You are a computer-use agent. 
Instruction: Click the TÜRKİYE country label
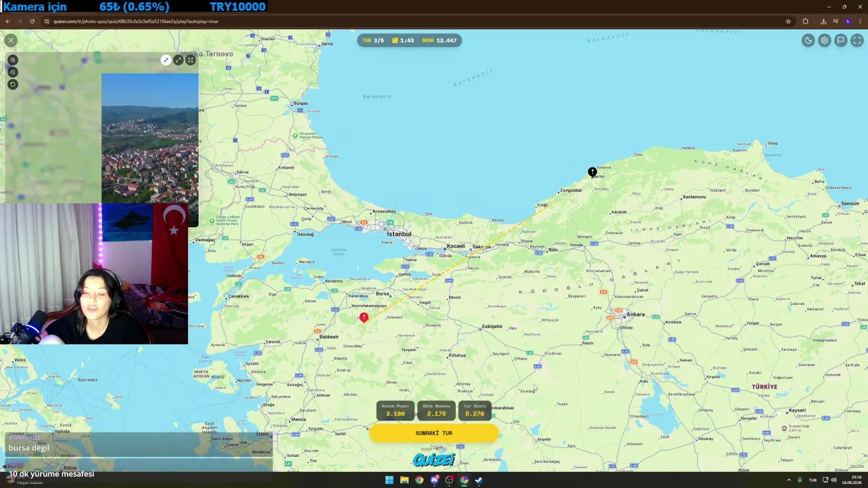pyautogui.click(x=764, y=386)
